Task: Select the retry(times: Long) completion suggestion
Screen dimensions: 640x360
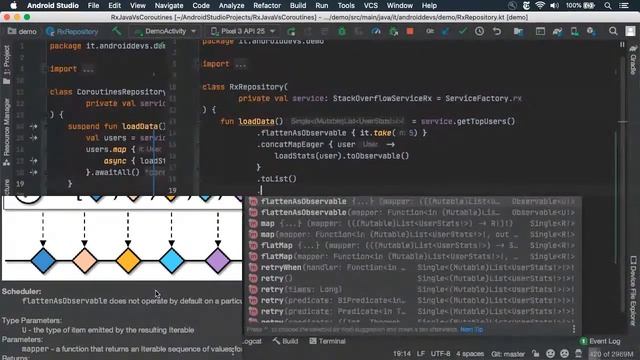Action: (412, 289)
